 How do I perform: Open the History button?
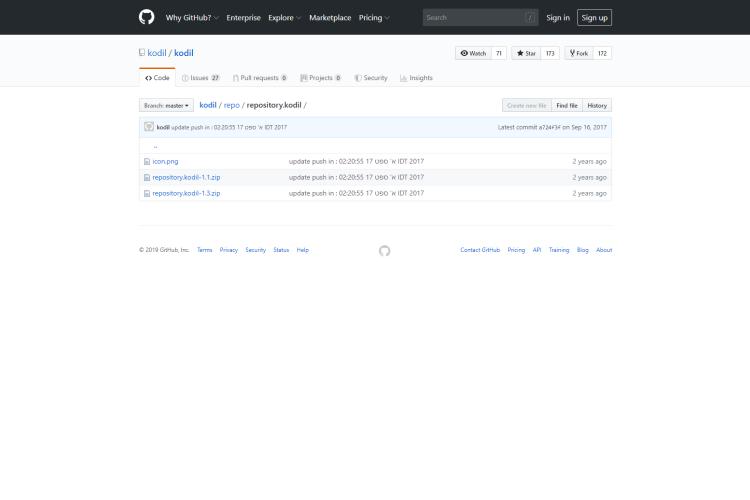click(597, 105)
